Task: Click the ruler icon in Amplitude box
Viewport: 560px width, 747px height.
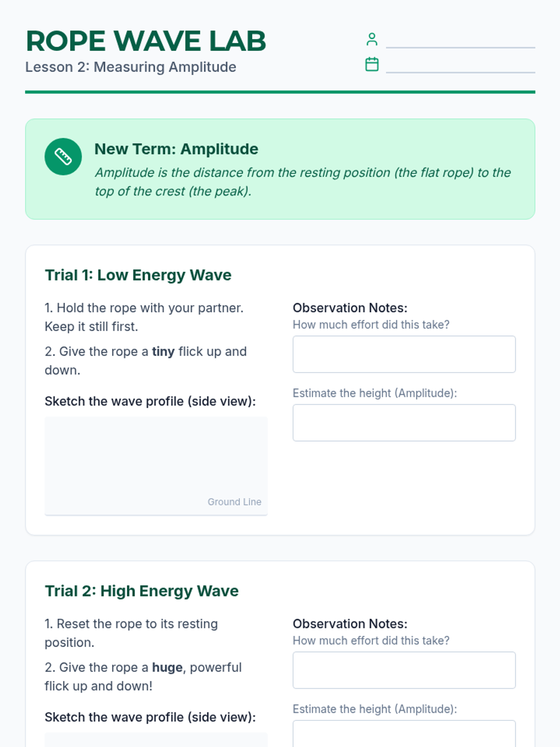Action: click(63, 157)
